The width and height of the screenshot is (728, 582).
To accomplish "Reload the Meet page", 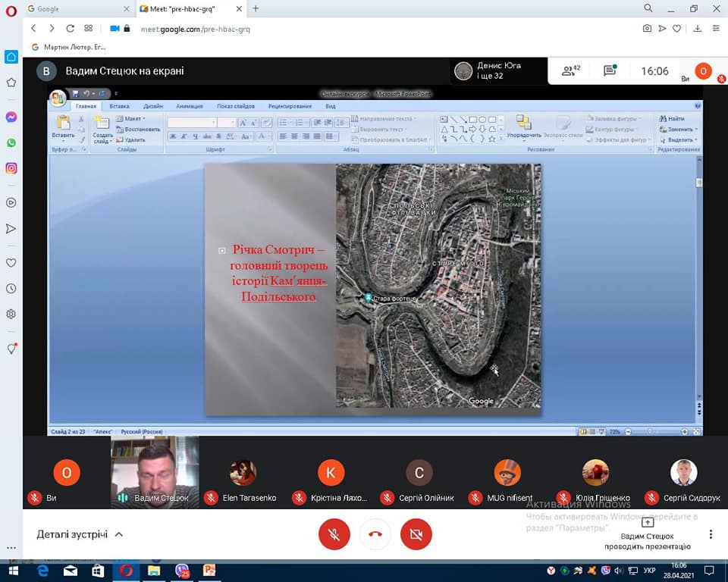I will [71, 29].
